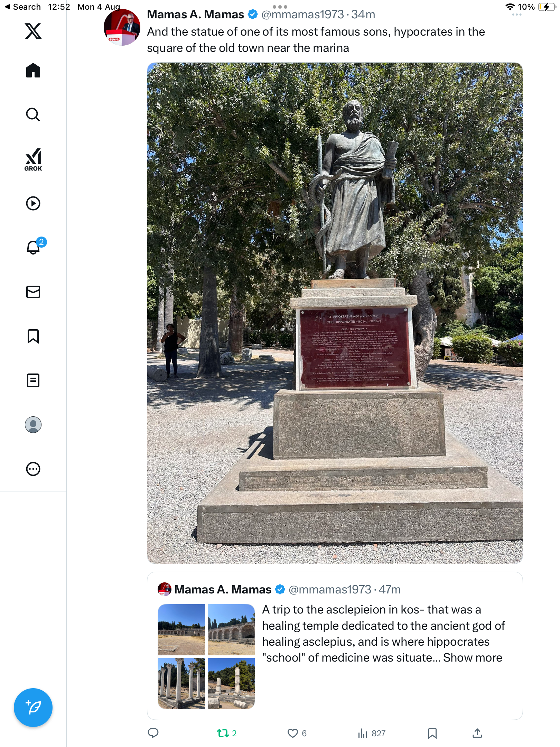This screenshot has width=560, height=747.
Task: Compose a new post
Action: pos(33,708)
